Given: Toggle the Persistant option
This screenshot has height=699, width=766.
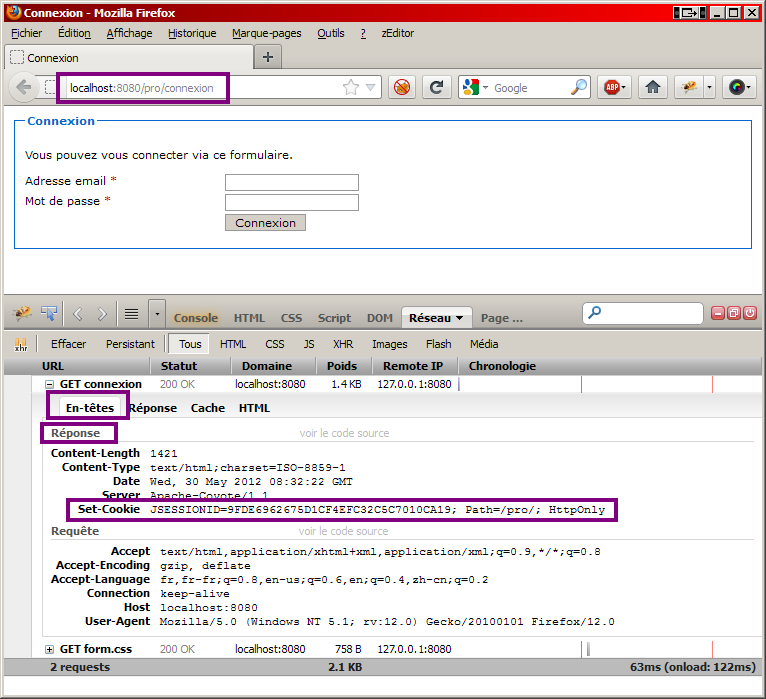Looking at the screenshot, I should click(130, 344).
